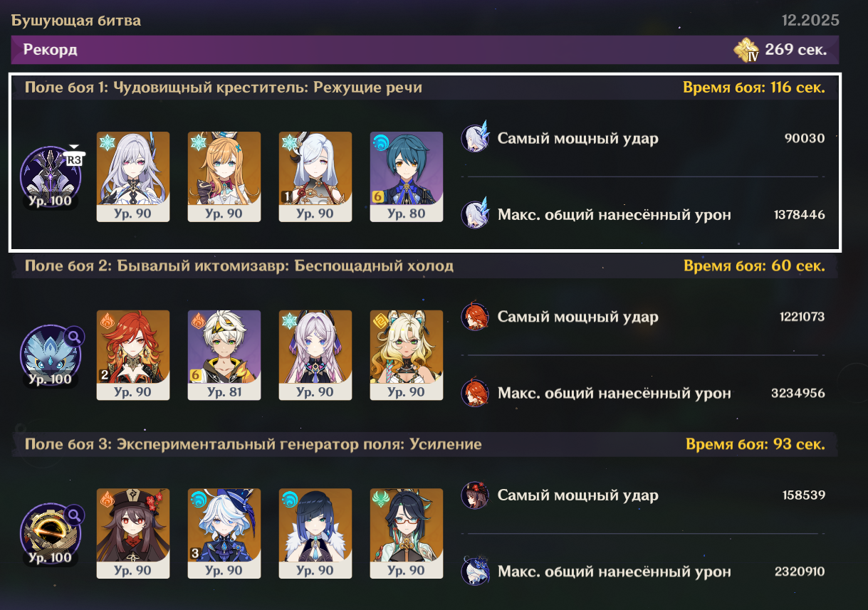The image size is (868, 610).
Task: Click the Время боя: 60 сек. label
Action: (755, 267)
